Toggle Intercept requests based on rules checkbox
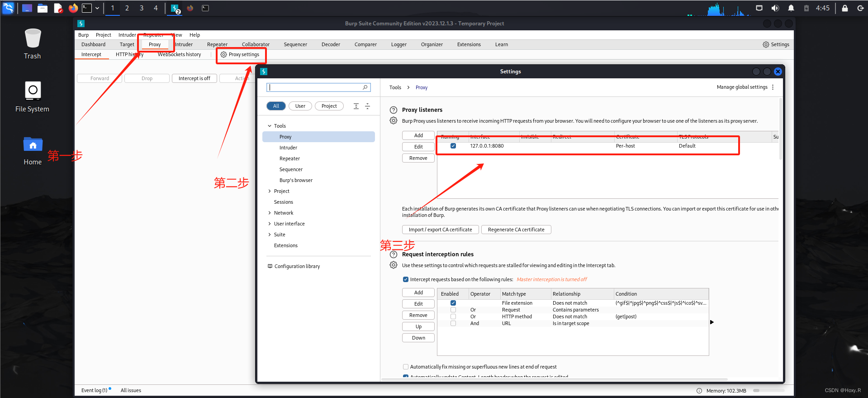The image size is (868, 398). click(406, 279)
